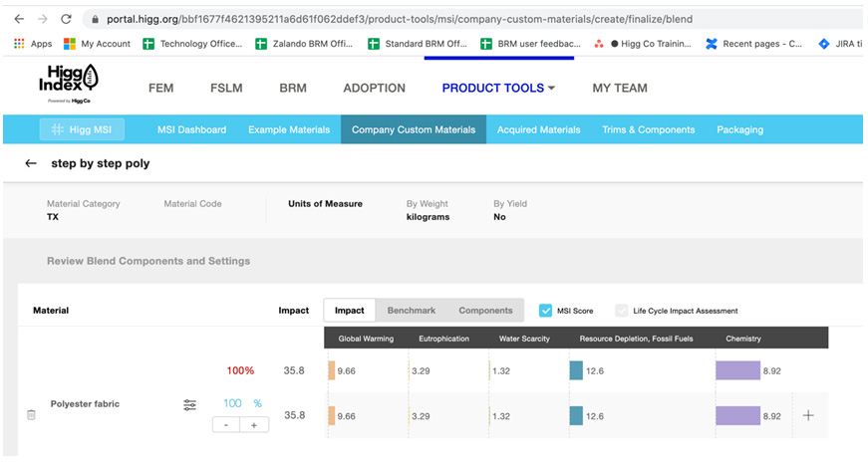Switch to Example Materials tab

[x=289, y=129]
